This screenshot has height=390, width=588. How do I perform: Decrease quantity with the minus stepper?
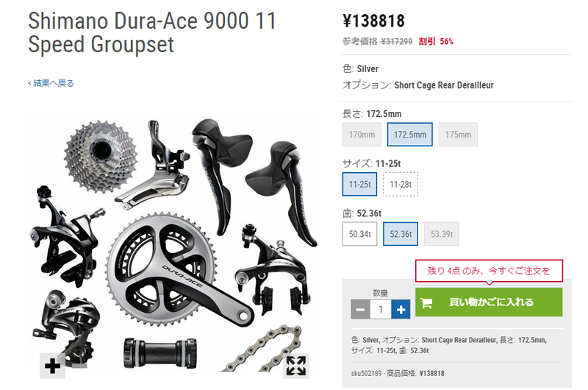360,309
